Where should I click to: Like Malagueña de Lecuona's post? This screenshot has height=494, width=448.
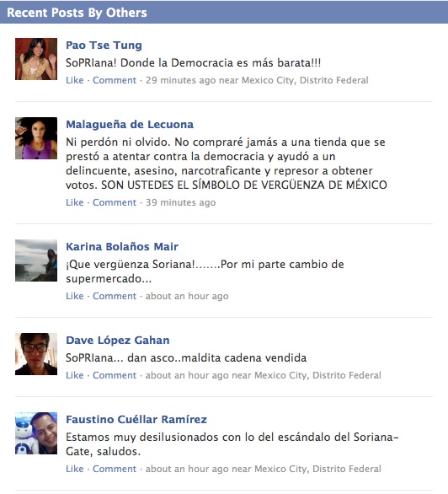pyautogui.click(x=75, y=202)
